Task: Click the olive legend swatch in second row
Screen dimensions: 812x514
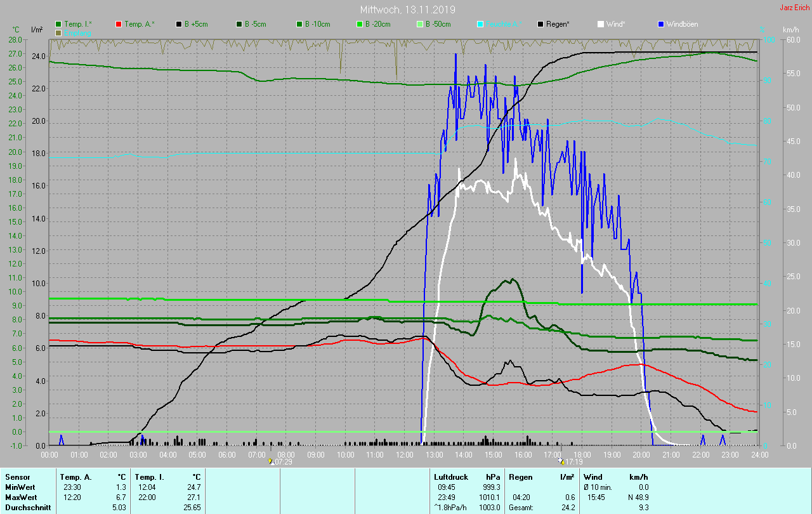Action: (x=58, y=32)
